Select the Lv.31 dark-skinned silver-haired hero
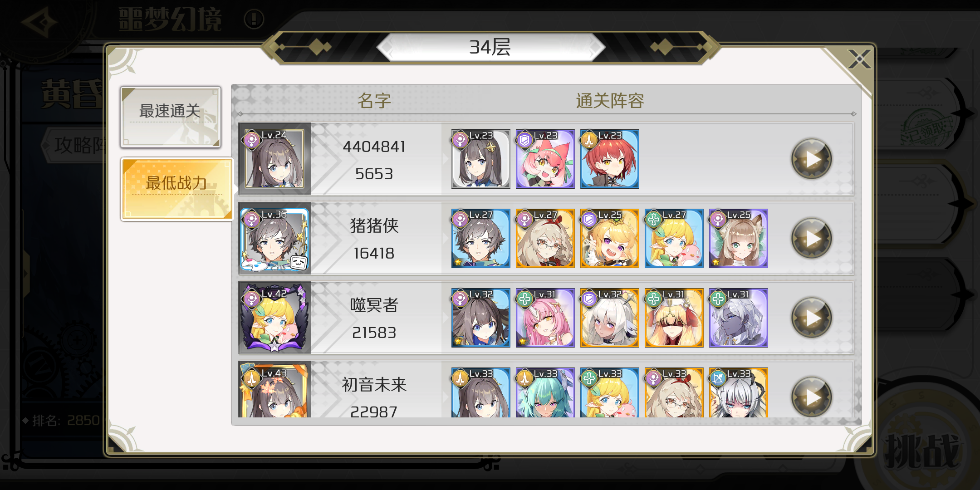980x490 pixels. point(739,318)
